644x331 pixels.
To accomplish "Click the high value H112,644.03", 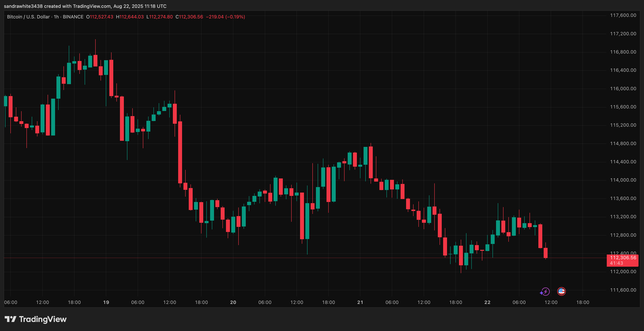I will pos(130,17).
